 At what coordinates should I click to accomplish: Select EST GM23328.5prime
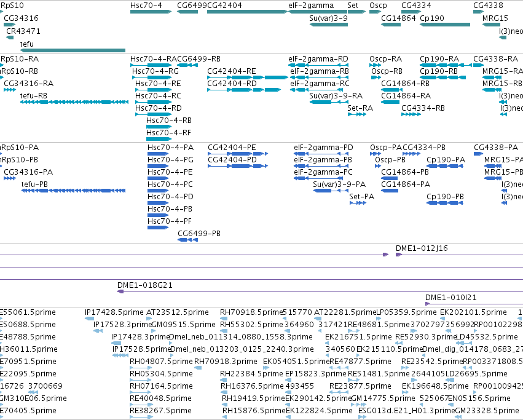pyautogui.click(x=458, y=417)
